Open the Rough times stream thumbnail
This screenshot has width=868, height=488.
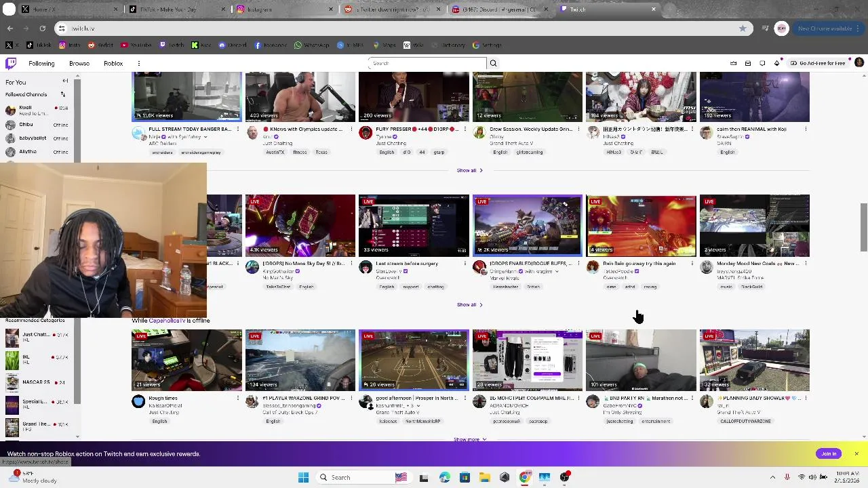(x=186, y=360)
